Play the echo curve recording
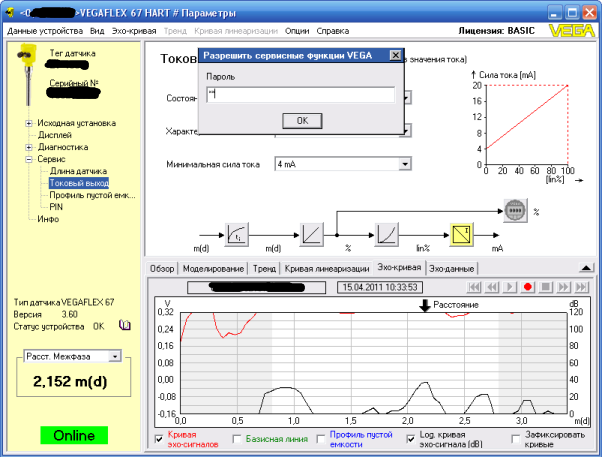 pos(510,287)
